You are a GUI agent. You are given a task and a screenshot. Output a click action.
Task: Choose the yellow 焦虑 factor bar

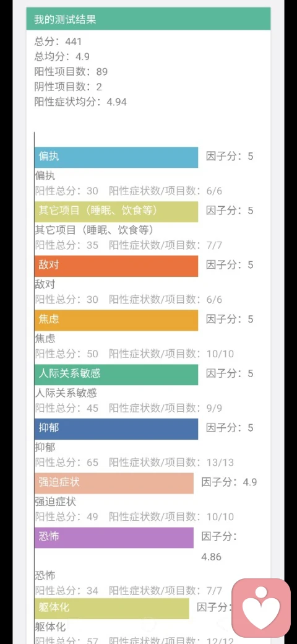(116, 320)
